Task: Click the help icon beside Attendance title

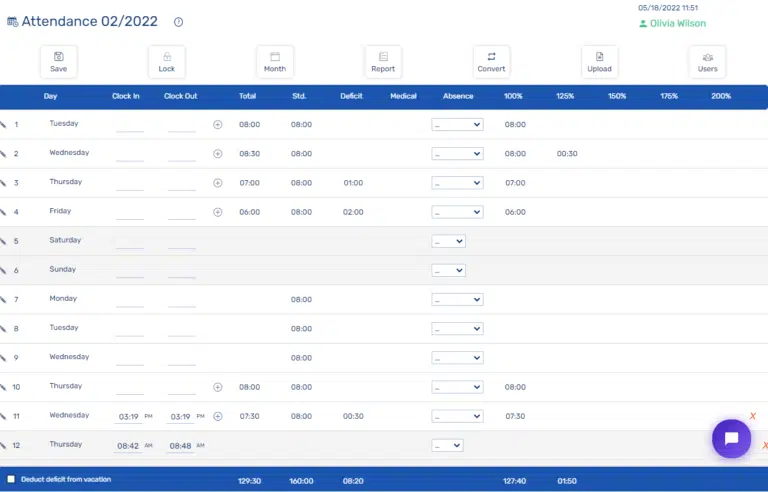Action: click(178, 22)
